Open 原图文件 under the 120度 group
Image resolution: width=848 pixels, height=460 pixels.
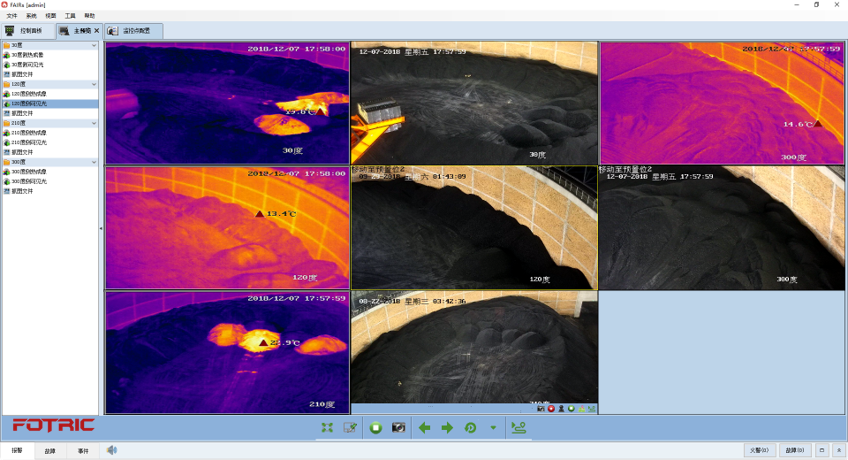[50, 114]
